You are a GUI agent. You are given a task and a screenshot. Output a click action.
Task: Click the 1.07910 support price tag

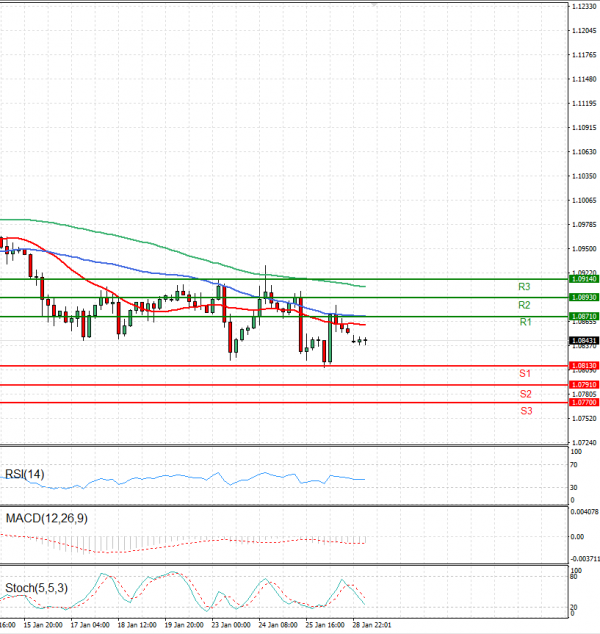[x=584, y=385]
